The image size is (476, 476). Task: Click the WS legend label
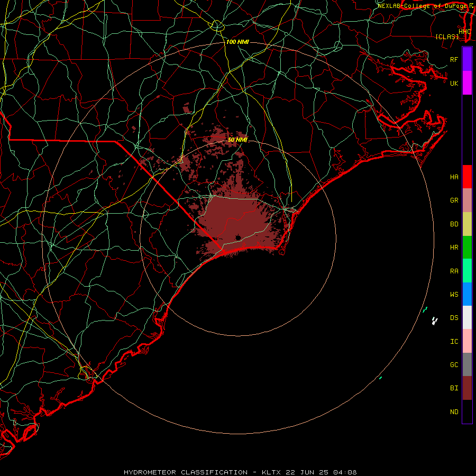point(454,295)
